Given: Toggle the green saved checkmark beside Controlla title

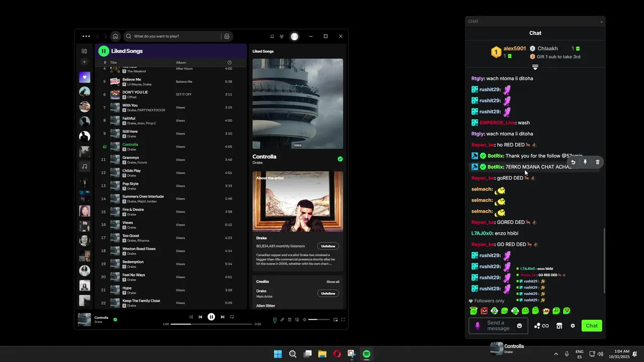Looking at the screenshot, I should (x=340, y=159).
